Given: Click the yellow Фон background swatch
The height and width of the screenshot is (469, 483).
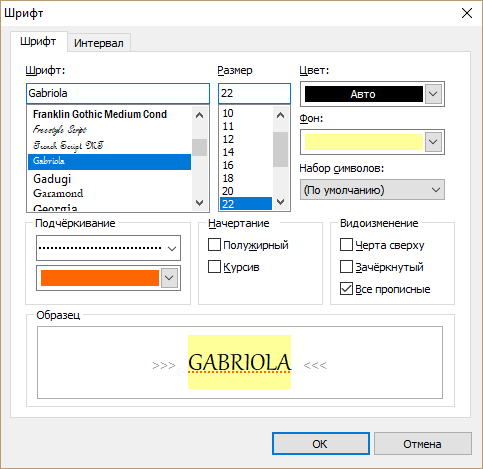Looking at the screenshot, I should (364, 142).
